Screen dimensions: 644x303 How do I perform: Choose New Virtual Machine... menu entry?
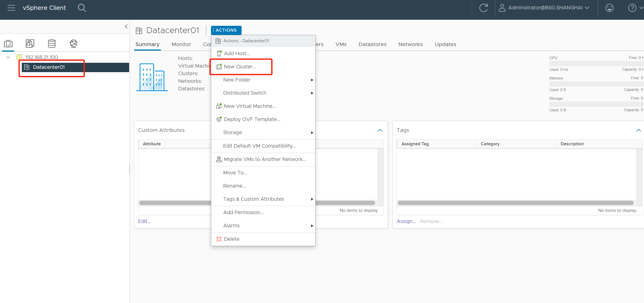[263, 106]
